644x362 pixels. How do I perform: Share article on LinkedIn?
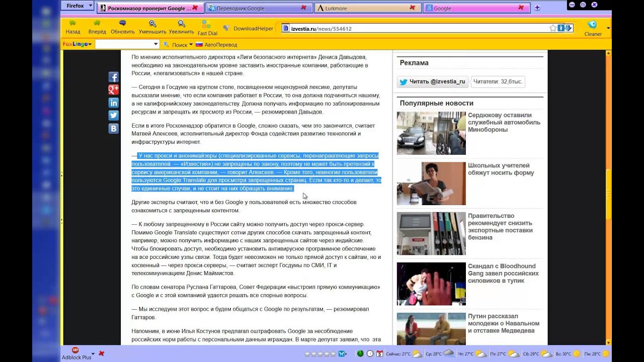(114, 103)
